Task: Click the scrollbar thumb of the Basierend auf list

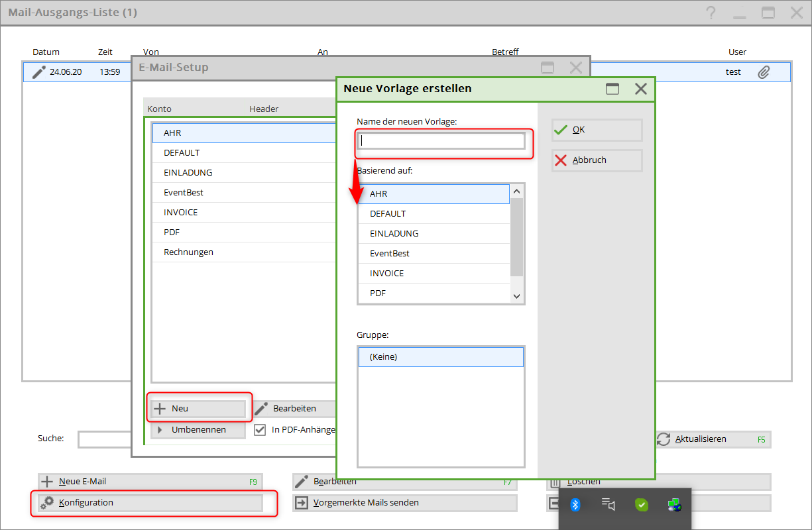Action: (x=517, y=237)
